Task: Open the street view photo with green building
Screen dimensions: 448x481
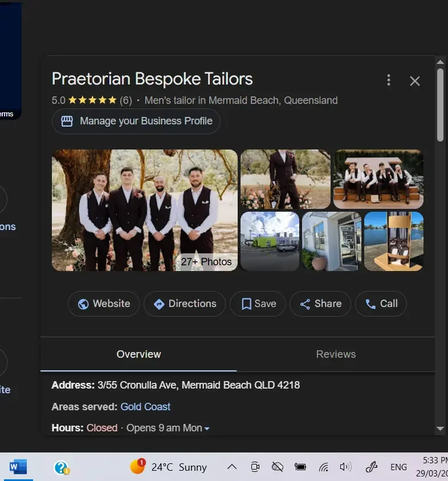Action: (x=270, y=241)
